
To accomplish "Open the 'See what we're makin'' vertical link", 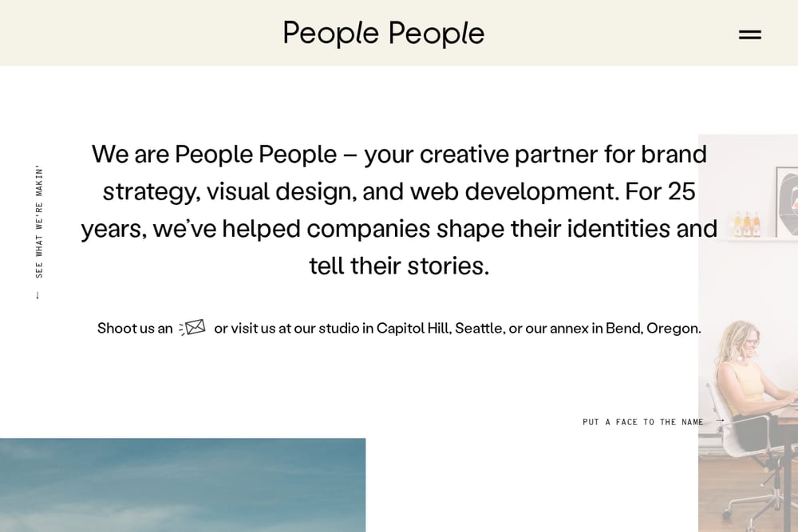I will [x=39, y=221].
